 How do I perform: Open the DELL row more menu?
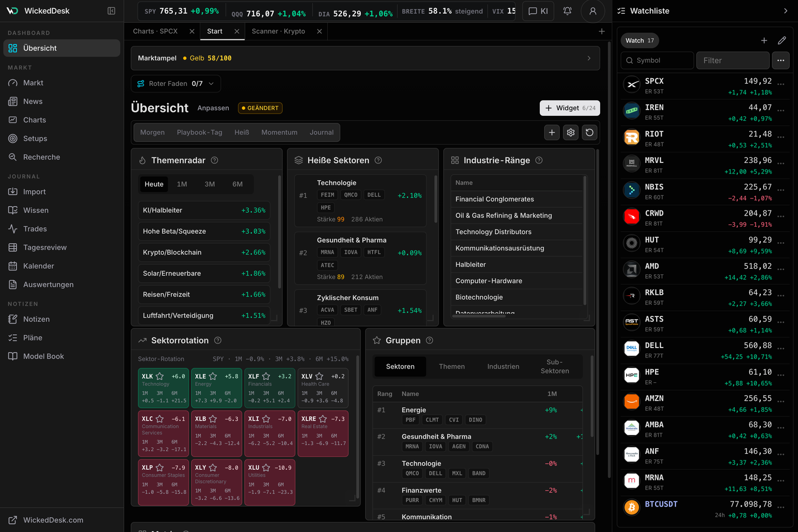tap(781, 349)
